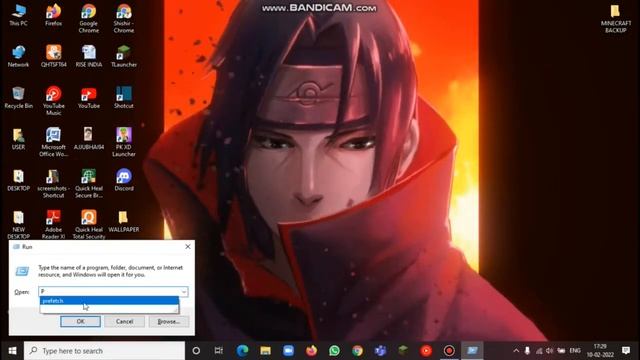Image resolution: width=640 pixels, height=360 pixels.
Task: Open Cortana from the taskbar
Action: 196,351
